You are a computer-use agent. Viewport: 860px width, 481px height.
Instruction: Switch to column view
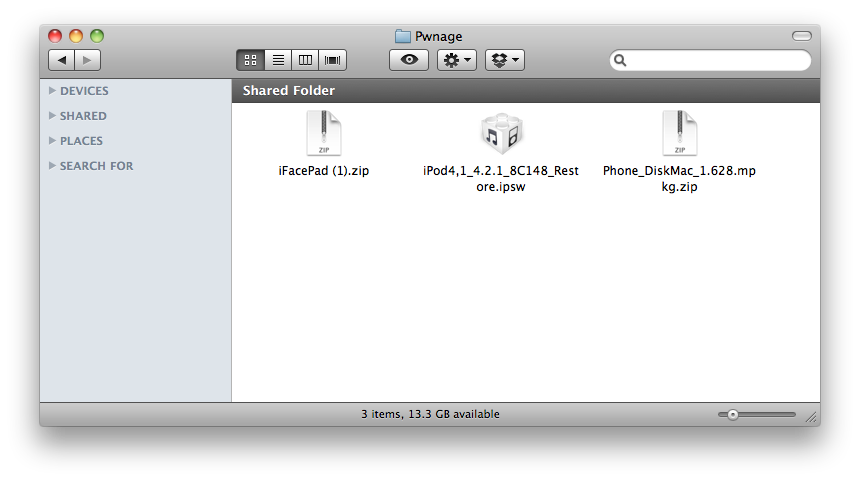(305, 60)
